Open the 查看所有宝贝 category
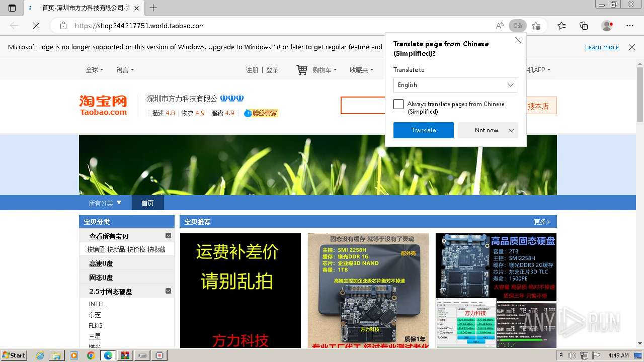 [109, 236]
